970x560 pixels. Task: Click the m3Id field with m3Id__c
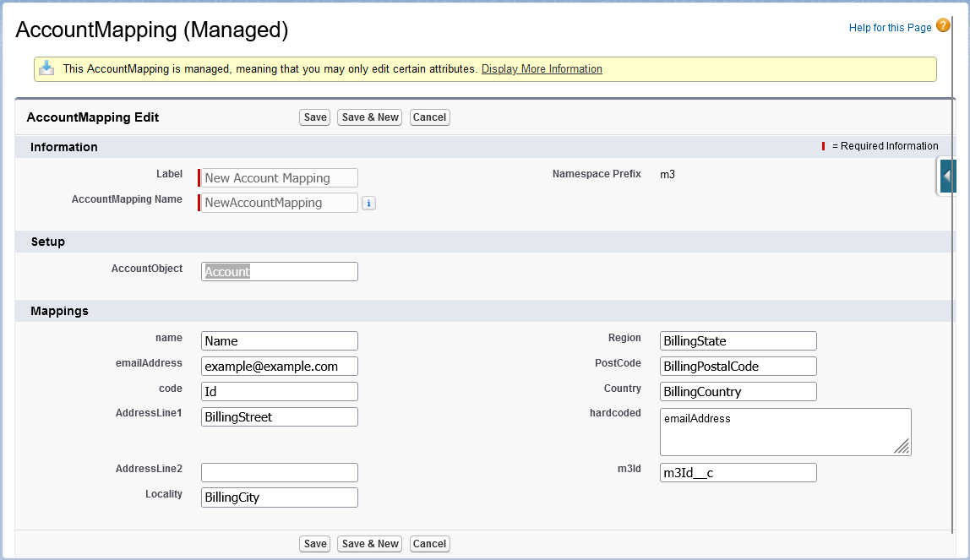tap(738, 472)
